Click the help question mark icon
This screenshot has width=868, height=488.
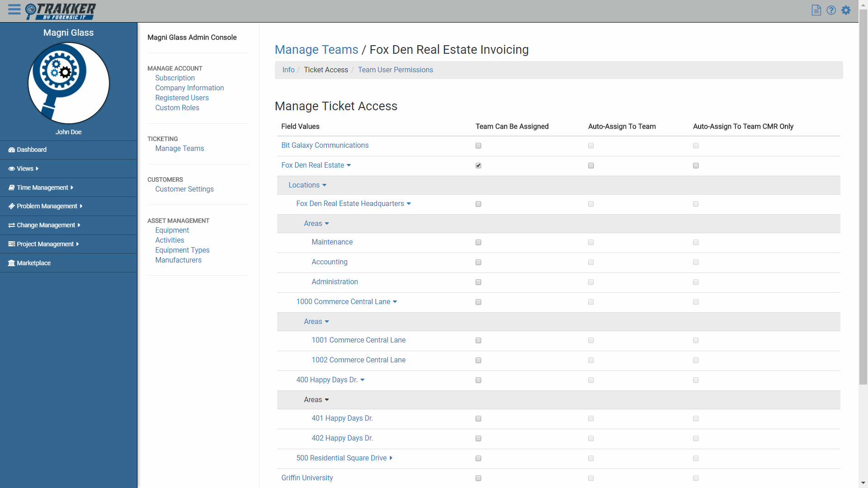(831, 10)
